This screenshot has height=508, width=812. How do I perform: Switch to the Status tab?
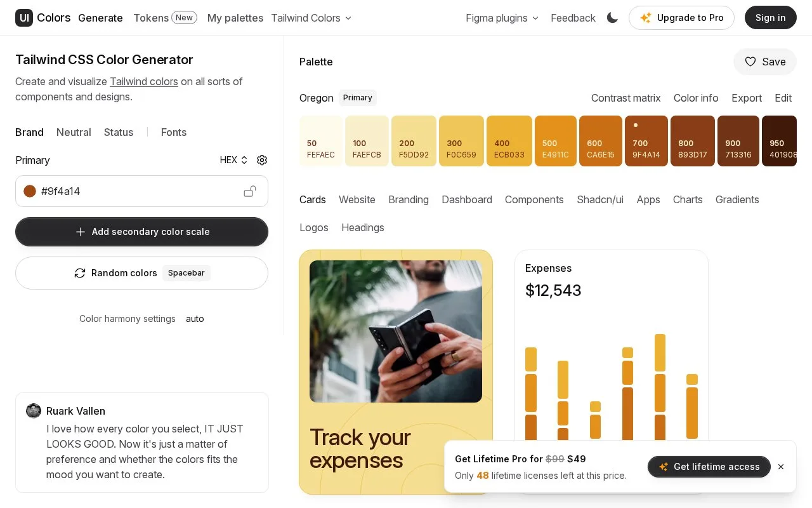(x=119, y=132)
